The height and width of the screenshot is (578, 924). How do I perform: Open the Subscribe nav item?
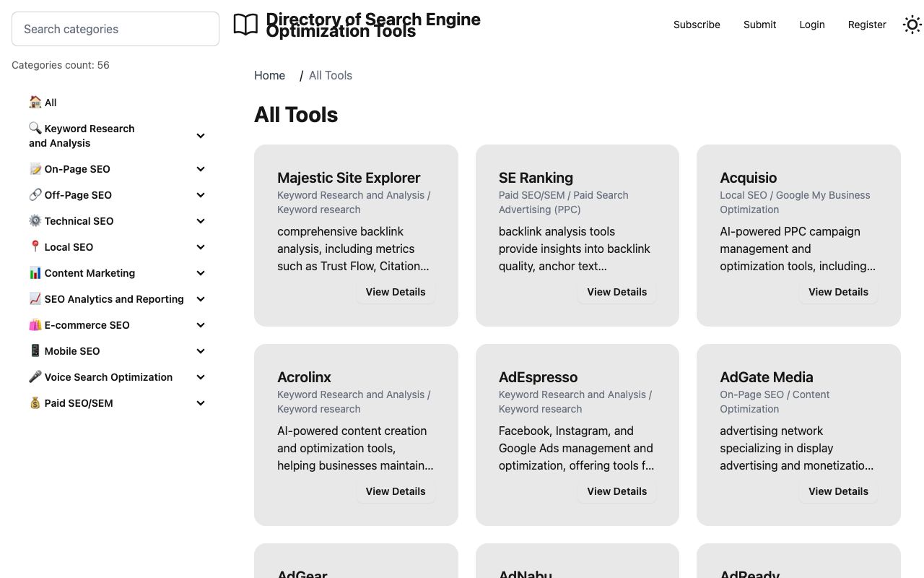point(697,25)
